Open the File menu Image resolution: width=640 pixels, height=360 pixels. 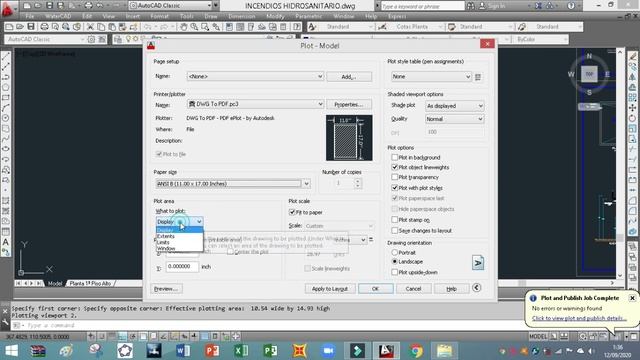coord(30,16)
